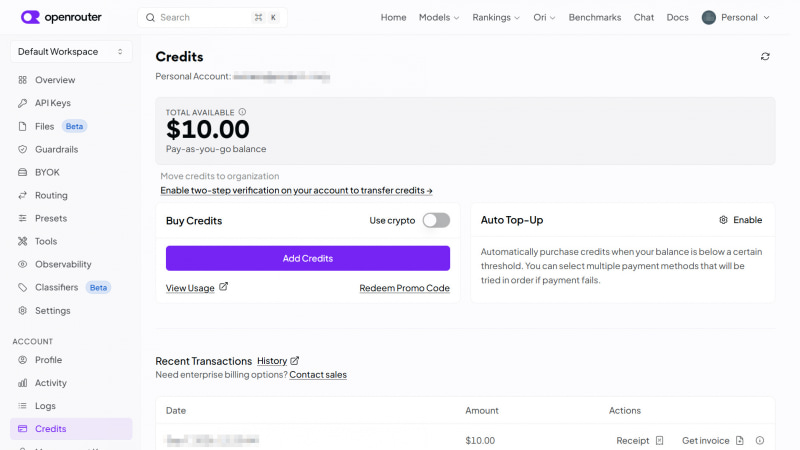This screenshot has width=800, height=450.
Task: Open the Overview sidebar icon
Action: pyautogui.click(x=22, y=80)
